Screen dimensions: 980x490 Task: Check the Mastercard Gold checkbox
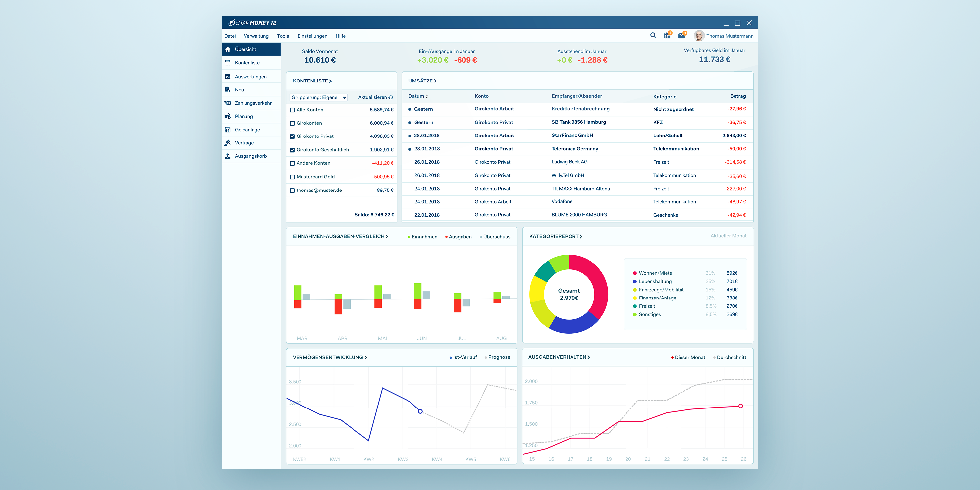click(x=292, y=177)
